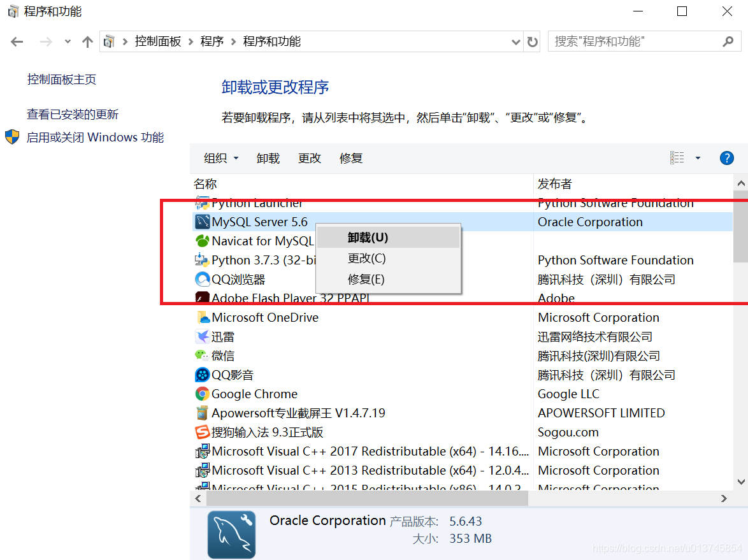The height and width of the screenshot is (560, 748).
Task: Click the horizontal scrollbar thumb
Action: click(367, 498)
